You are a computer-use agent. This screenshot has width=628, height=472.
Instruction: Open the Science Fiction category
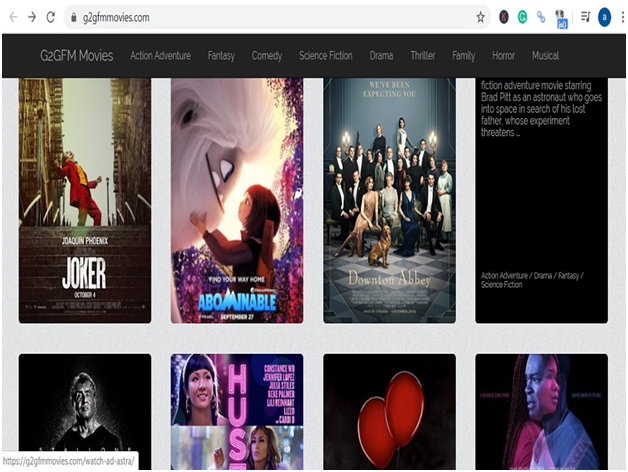pos(326,55)
